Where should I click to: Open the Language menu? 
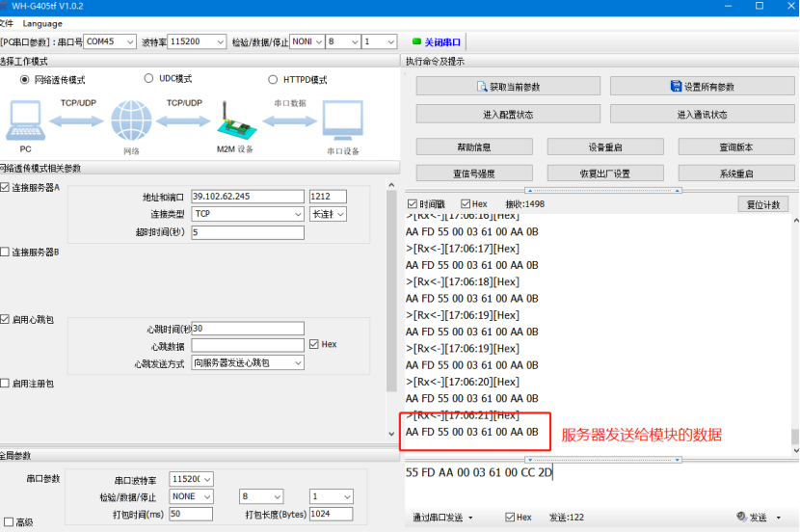click(42, 23)
